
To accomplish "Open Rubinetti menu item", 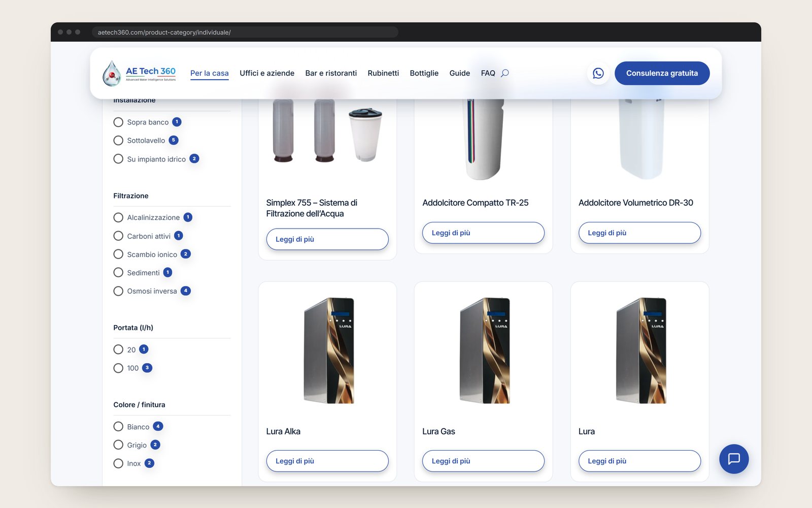I will 383,73.
